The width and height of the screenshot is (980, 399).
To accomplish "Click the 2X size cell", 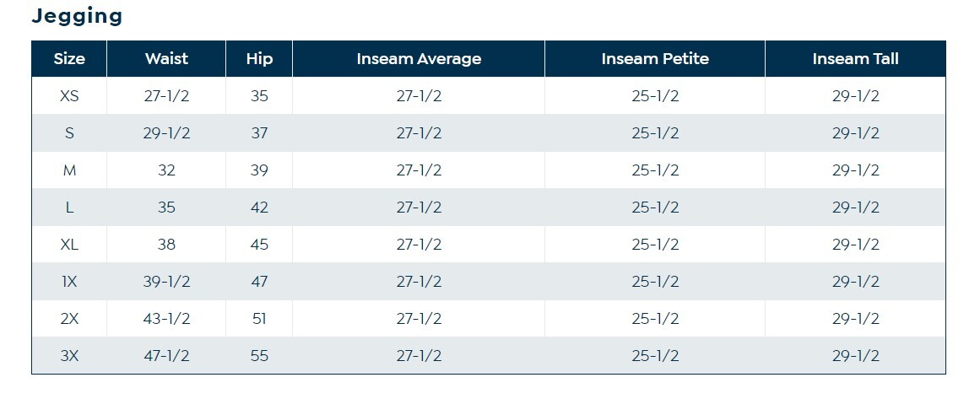I will [69, 319].
